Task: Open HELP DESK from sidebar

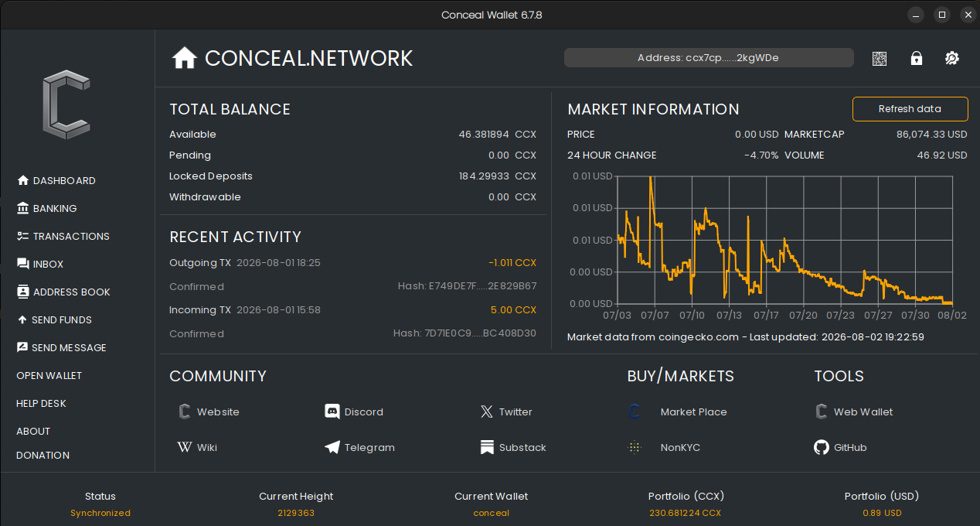Action: pos(41,403)
